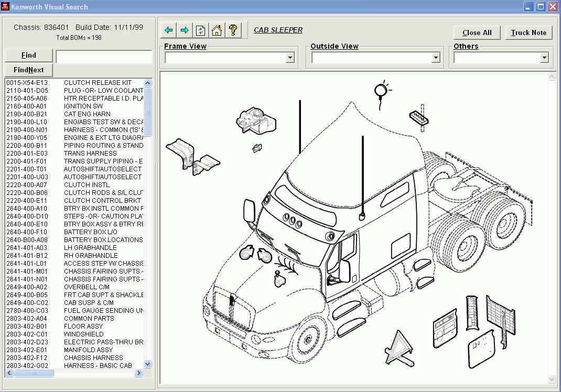Select the WINDSHIELD entry in the parts list
This screenshot has width=561, height=392.
[83, 334]
